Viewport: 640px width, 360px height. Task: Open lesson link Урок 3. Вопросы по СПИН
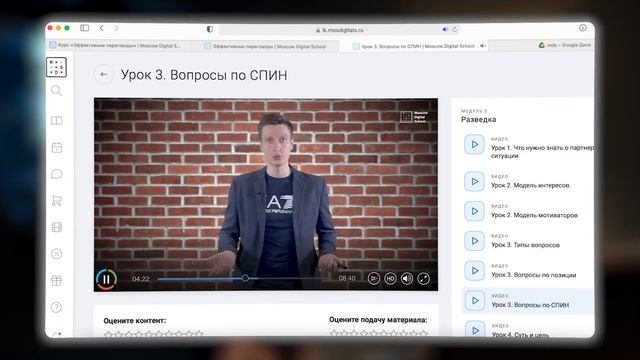[530, 305]
